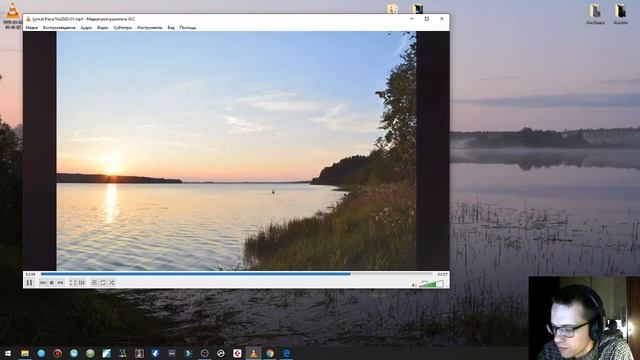The width and height of the screenshot is (640, 360).
Task: Launch Google Chrome from the taskbar
Action: (270, 353)
